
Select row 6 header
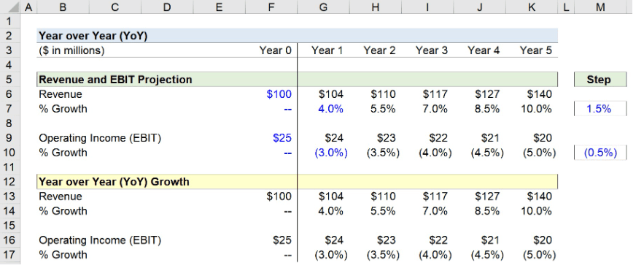(10, 94)
